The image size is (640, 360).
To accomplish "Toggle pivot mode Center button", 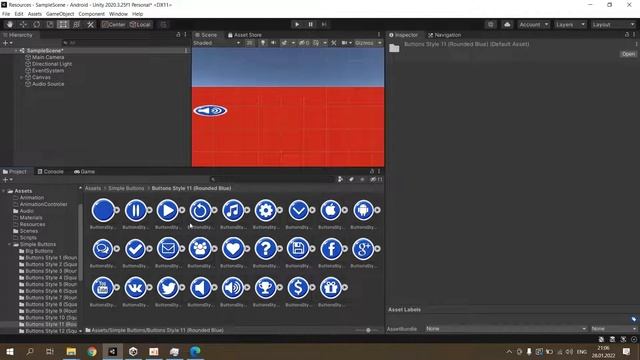I will point(114,24).
